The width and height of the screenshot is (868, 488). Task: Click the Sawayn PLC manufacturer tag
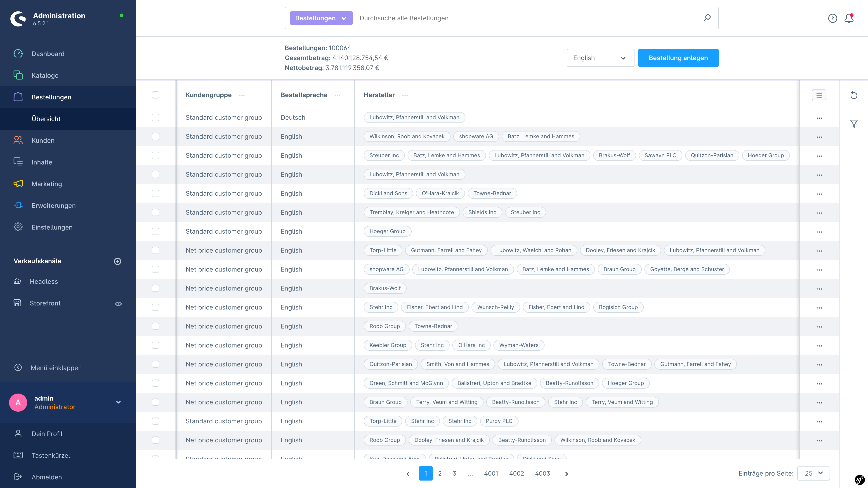pyautogui.click(x=660, y=155)
